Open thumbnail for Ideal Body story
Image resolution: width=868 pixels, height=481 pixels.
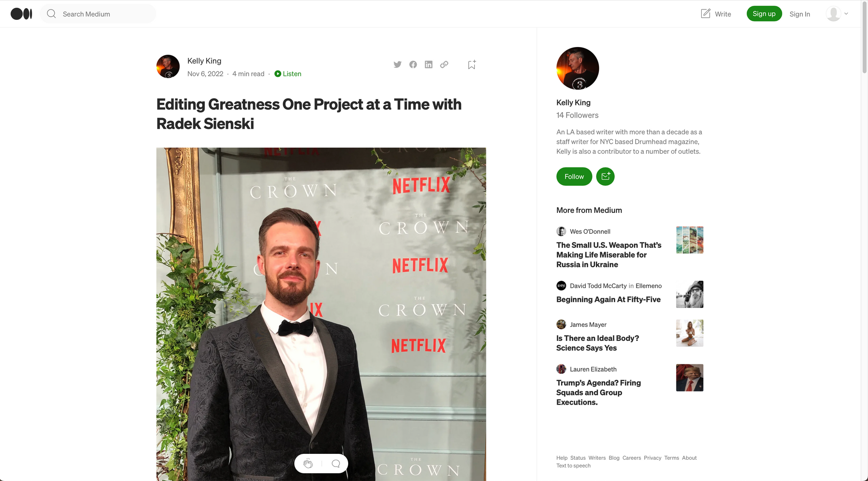[x=689, y=333]
